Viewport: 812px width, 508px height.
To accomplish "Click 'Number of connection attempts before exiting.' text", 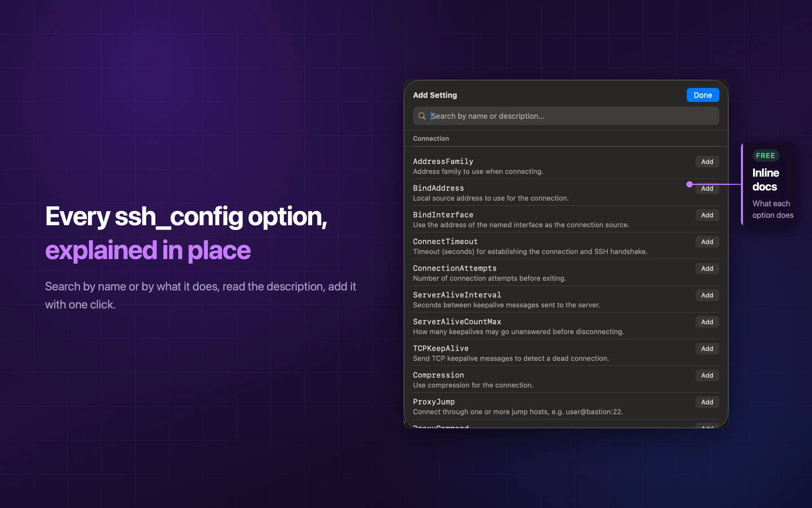I will tap(489, 278).
